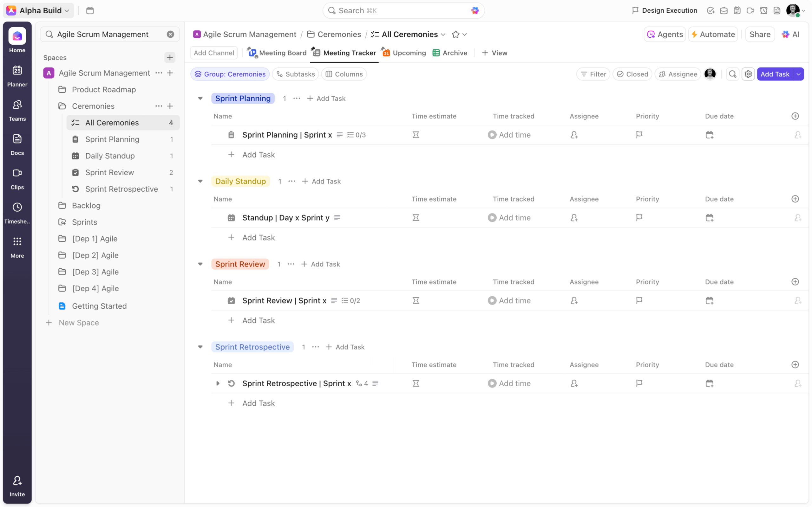Open Clips from the sidebar
Image resolution: width=812 pixels, height=507 pixels.
pyautogui.click(x=17, y=178)
